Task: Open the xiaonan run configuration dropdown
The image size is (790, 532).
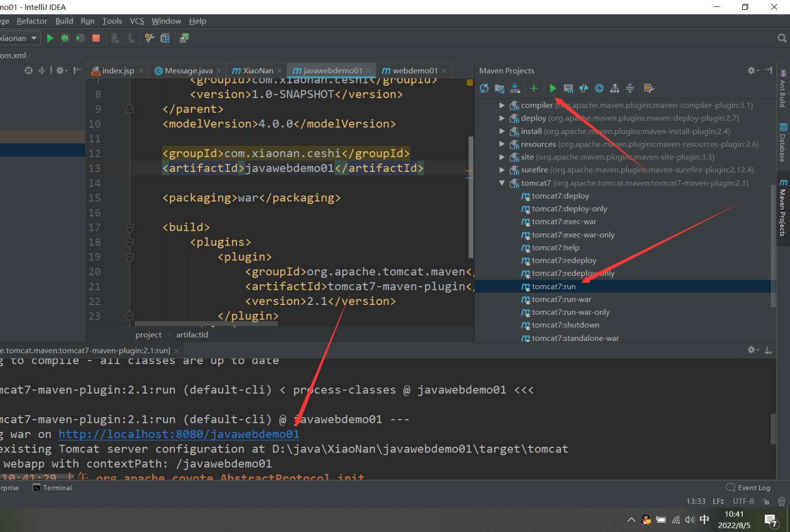Action: pos(19,38)
